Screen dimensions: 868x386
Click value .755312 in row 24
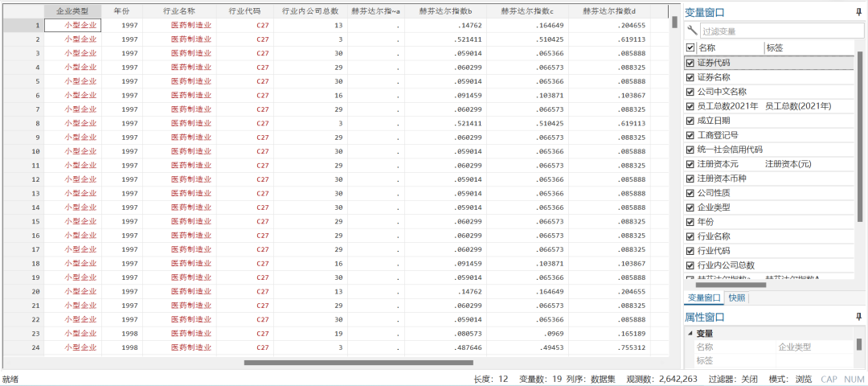[x=609, y=347]
